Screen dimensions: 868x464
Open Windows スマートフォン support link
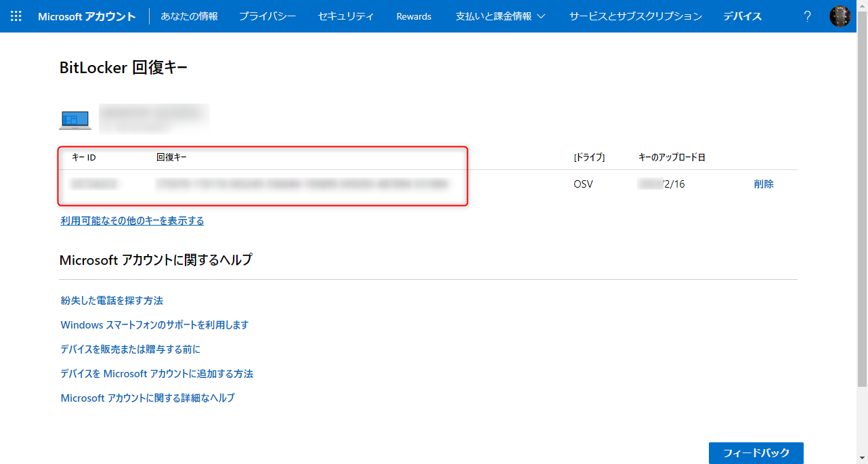pyautogui.click(x=154, y=324)
